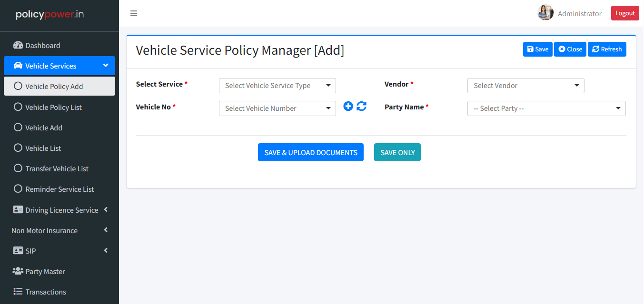Open Party Master in the sidebar
Screen dimensions: 644x304
coord(45,272)
